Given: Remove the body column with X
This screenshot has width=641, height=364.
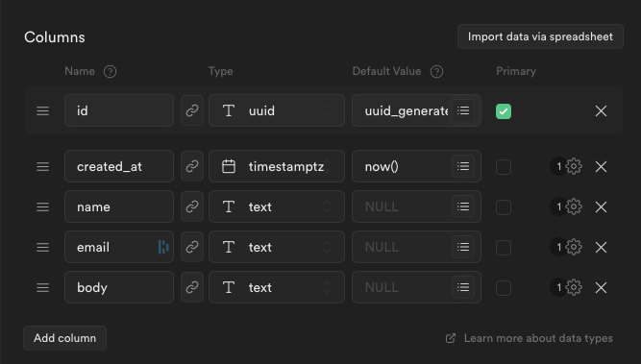Looking at the screenshot, I should (601, 287).
